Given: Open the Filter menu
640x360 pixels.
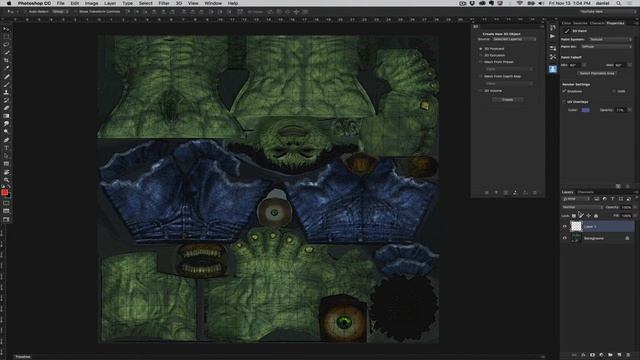Looking at the screenshot, I should 164,3.
